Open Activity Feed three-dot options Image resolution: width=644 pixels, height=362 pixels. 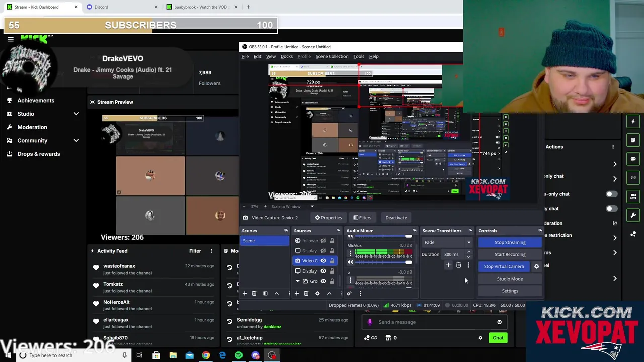211,251
